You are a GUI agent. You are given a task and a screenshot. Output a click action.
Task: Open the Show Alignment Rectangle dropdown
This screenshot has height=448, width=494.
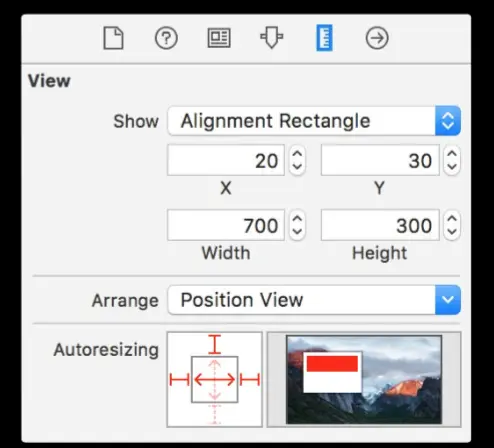[314, 121]
